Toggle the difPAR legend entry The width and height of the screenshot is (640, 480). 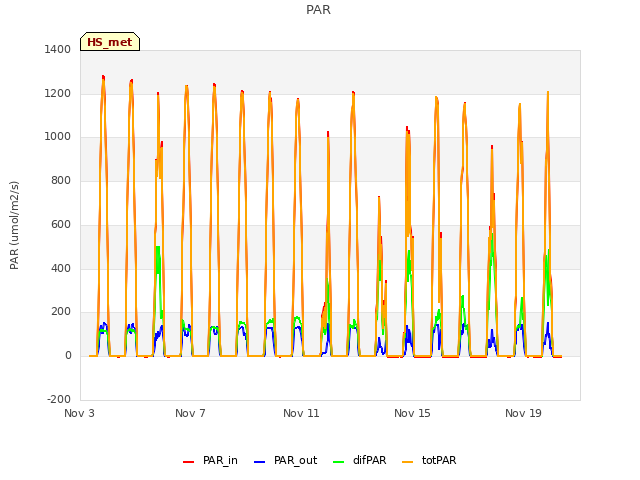pyautogui.click(x=360, y=461)
